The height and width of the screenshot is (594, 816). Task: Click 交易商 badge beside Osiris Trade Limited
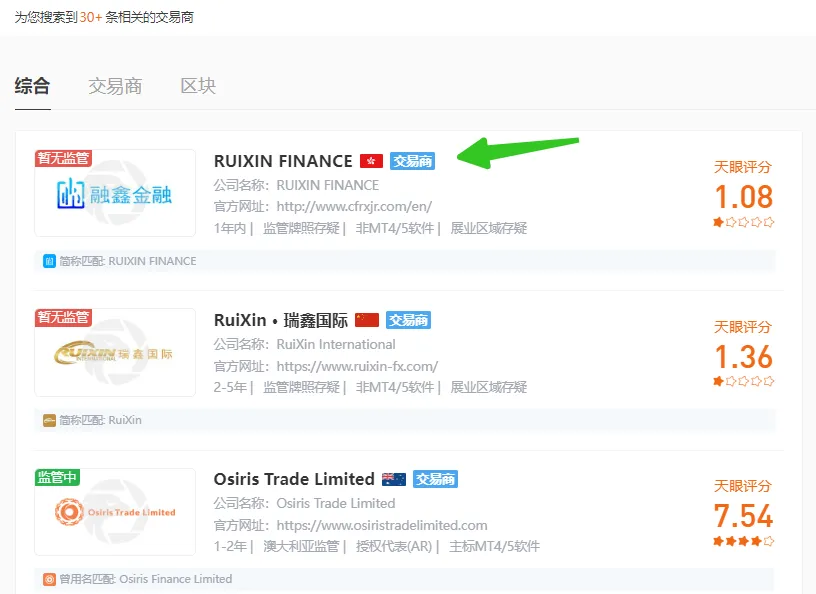pos(436,479)
